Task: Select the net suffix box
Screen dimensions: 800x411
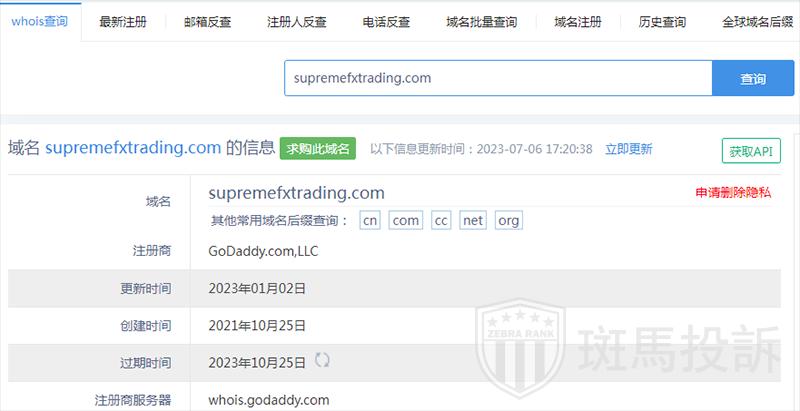Action: pos(473,221)
